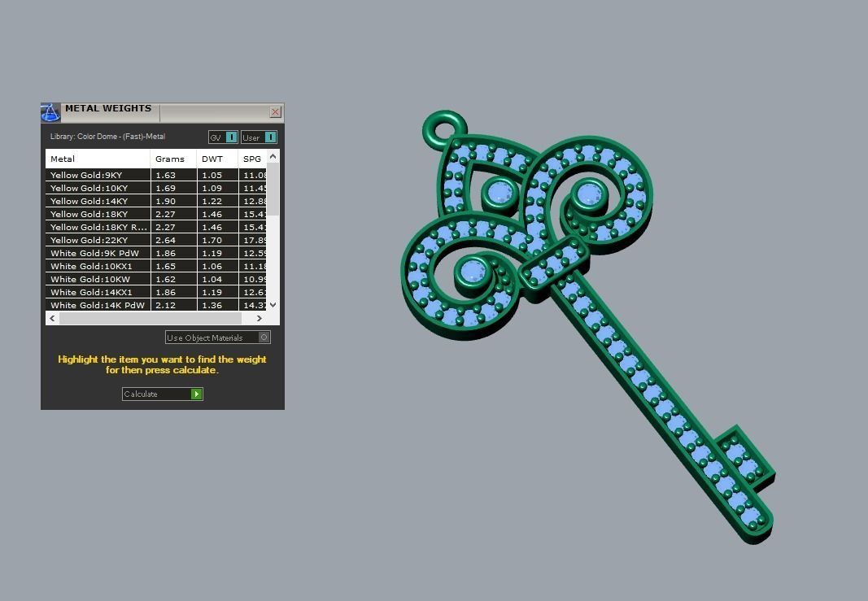Click the table's scroll up arrow
868x601 pixels.
pos(273,157)
